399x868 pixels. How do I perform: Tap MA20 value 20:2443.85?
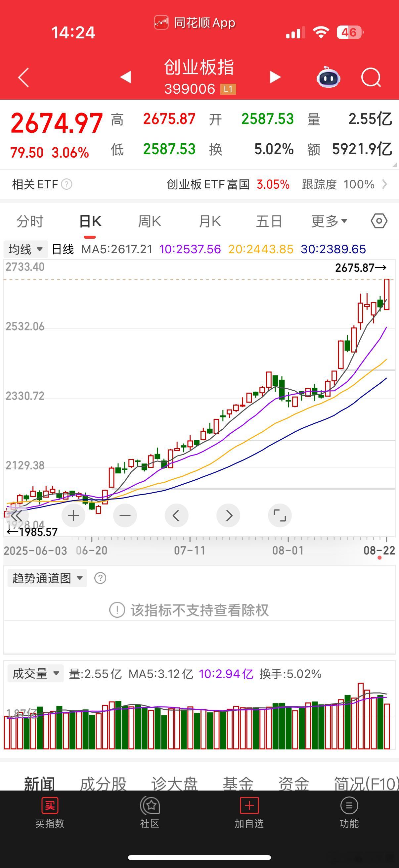pyautogui.click(x=261, y=249)
